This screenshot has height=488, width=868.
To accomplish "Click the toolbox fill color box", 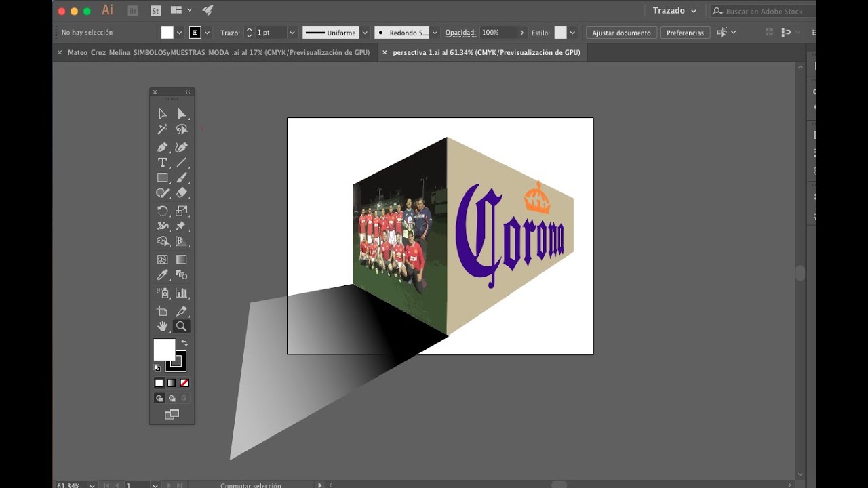I will [x=164, y=350].
